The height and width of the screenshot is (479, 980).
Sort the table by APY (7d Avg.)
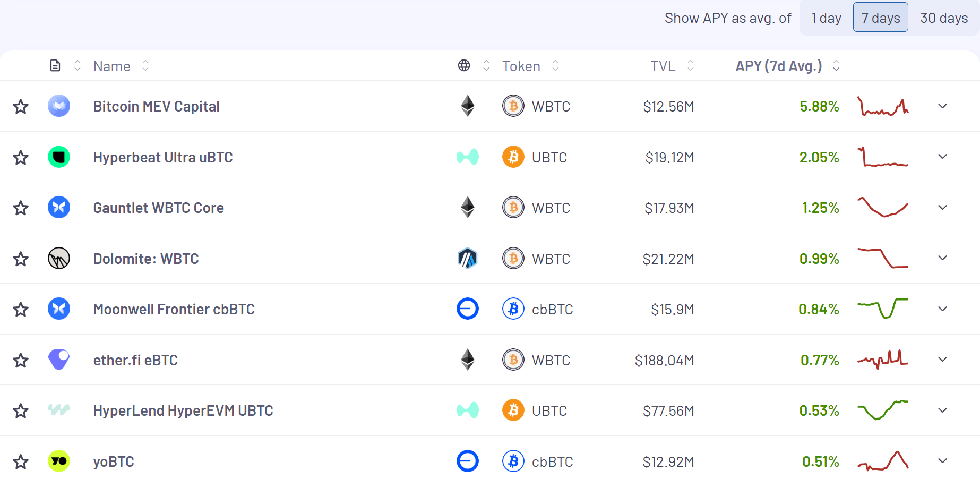click(x=787, y=66)
